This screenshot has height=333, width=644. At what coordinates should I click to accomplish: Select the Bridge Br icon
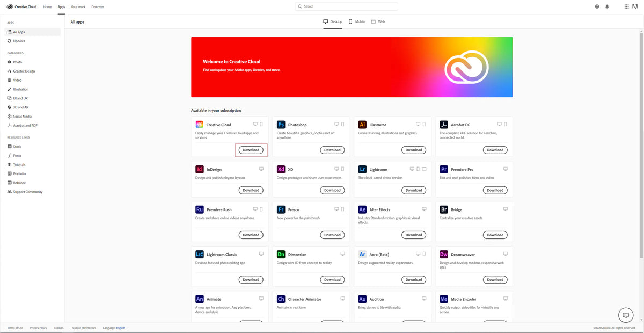pyautogui.click(x=444, y=209)
